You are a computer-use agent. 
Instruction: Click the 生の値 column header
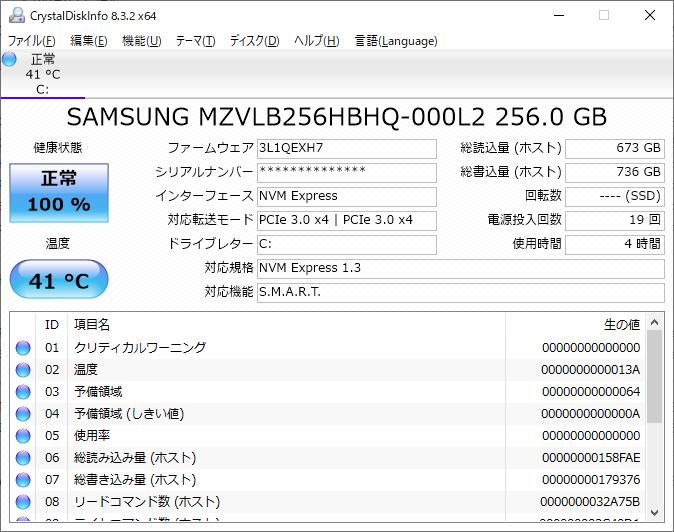(575, 324)
